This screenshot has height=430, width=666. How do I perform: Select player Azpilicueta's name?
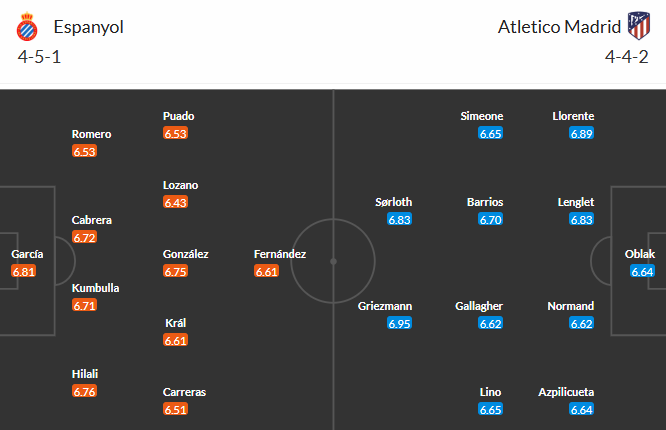(566, 392)
